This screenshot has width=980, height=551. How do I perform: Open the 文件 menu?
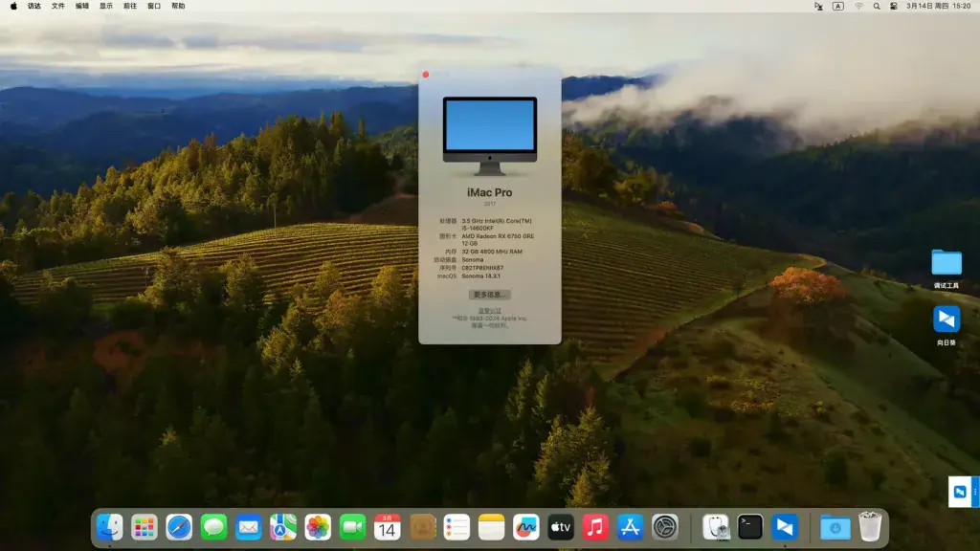(58, 7)
